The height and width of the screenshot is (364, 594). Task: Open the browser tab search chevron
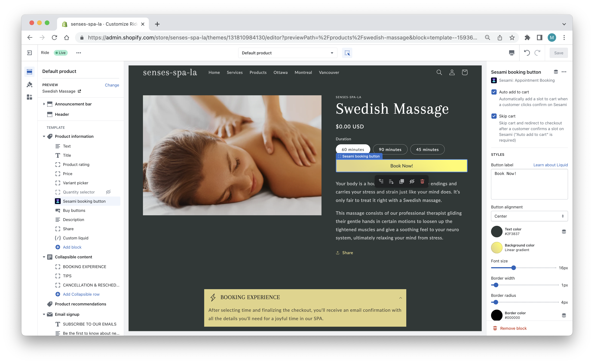click(x=564, y=24)
